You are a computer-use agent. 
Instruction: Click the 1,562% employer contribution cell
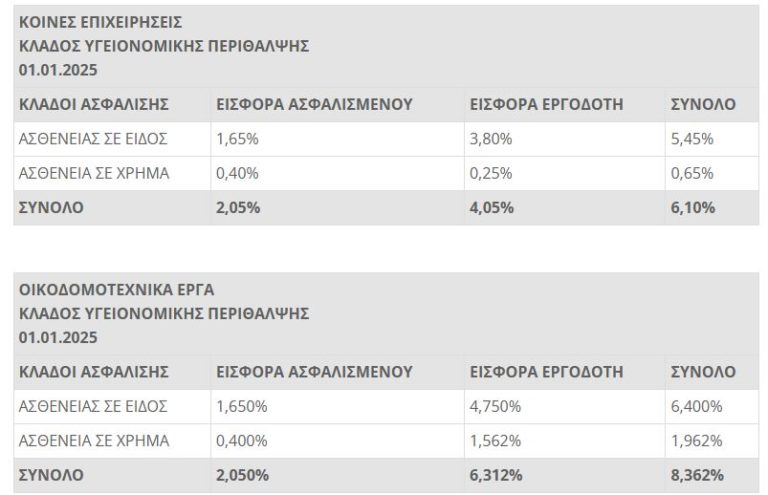pyautogui.click(x=494, y=440)
